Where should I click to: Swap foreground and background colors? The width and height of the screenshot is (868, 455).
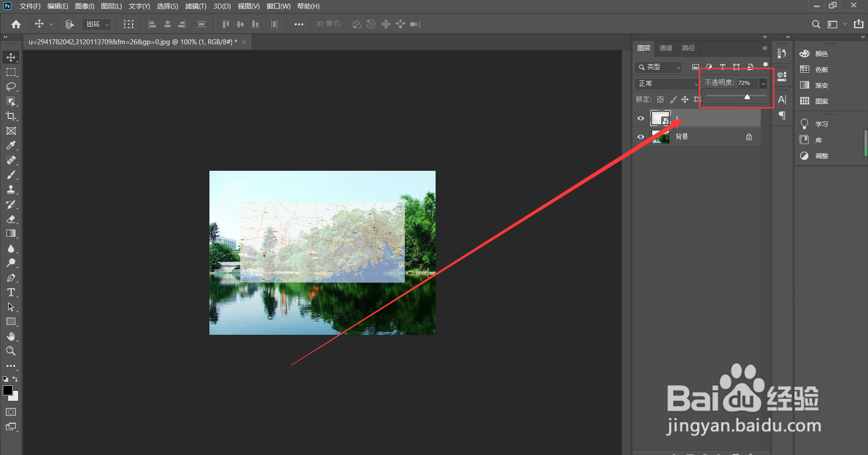click(15, 379)
